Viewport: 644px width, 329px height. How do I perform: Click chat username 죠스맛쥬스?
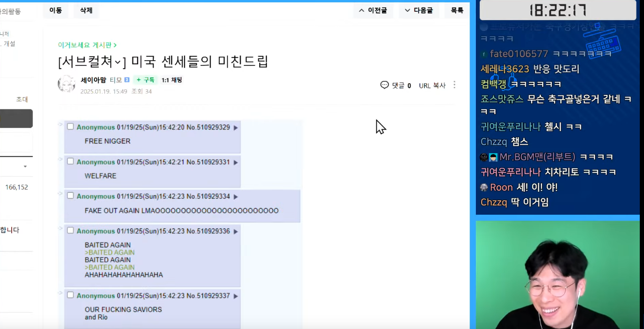502,99
